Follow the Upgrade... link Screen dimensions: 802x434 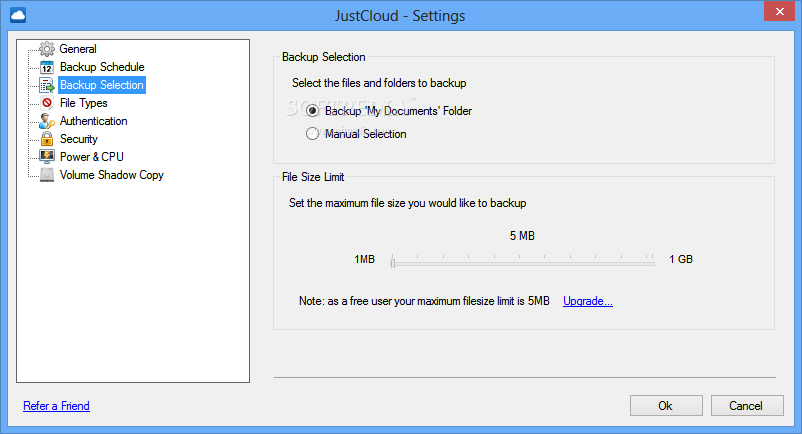coord(588,301)
